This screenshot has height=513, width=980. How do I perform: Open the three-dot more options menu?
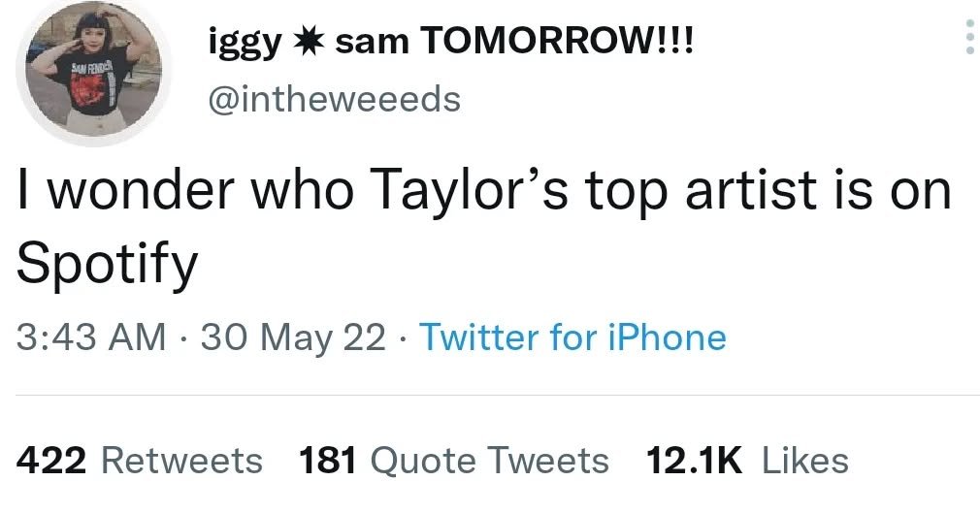[x=966, y=37]
